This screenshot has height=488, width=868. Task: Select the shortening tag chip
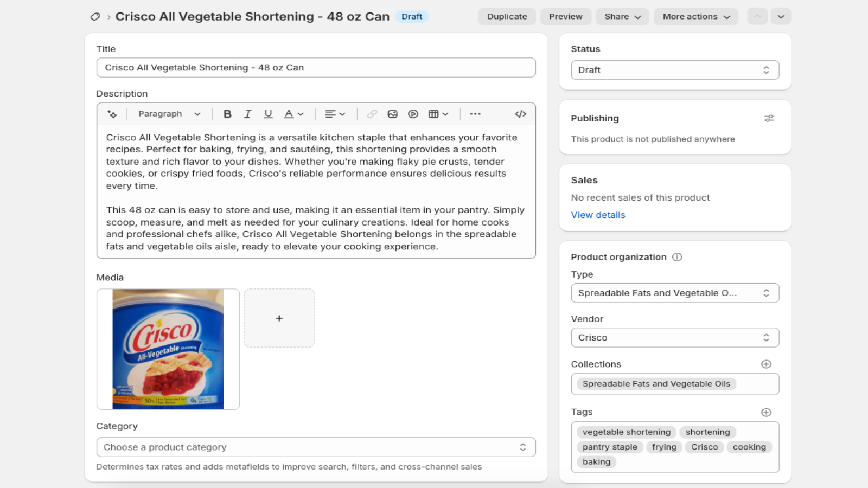(x=708, y=432)
